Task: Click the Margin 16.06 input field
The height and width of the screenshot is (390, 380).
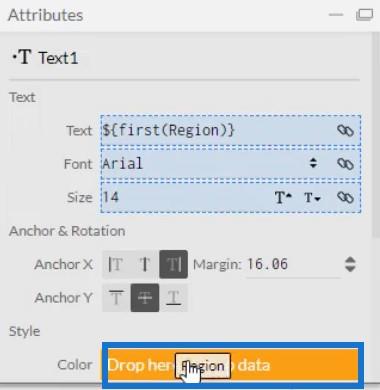Action: point(293,265)
